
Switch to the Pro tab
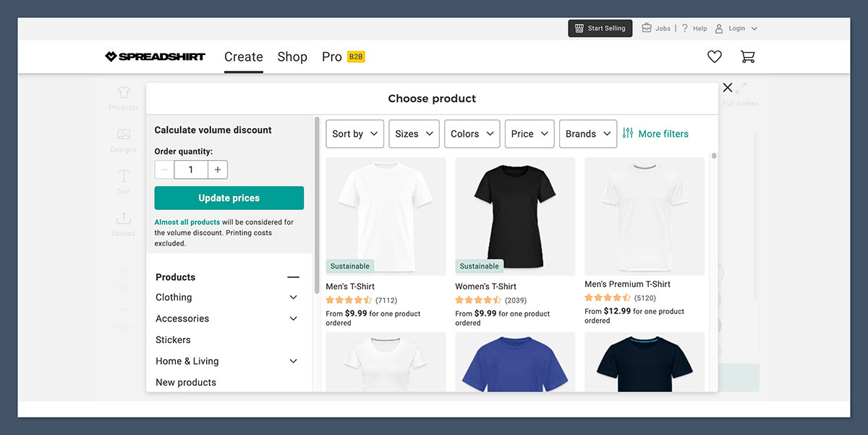tap(332, 56)
